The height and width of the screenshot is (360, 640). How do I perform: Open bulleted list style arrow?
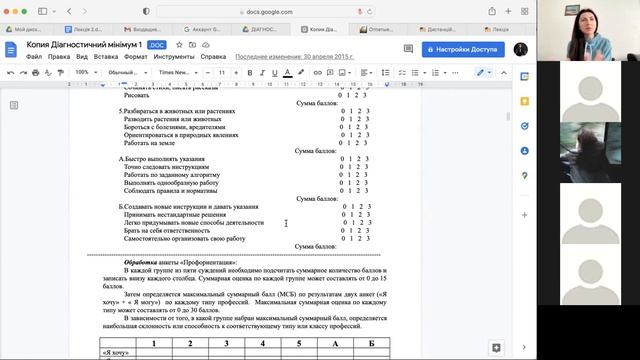pyautogui.click(x=424, y=73)
